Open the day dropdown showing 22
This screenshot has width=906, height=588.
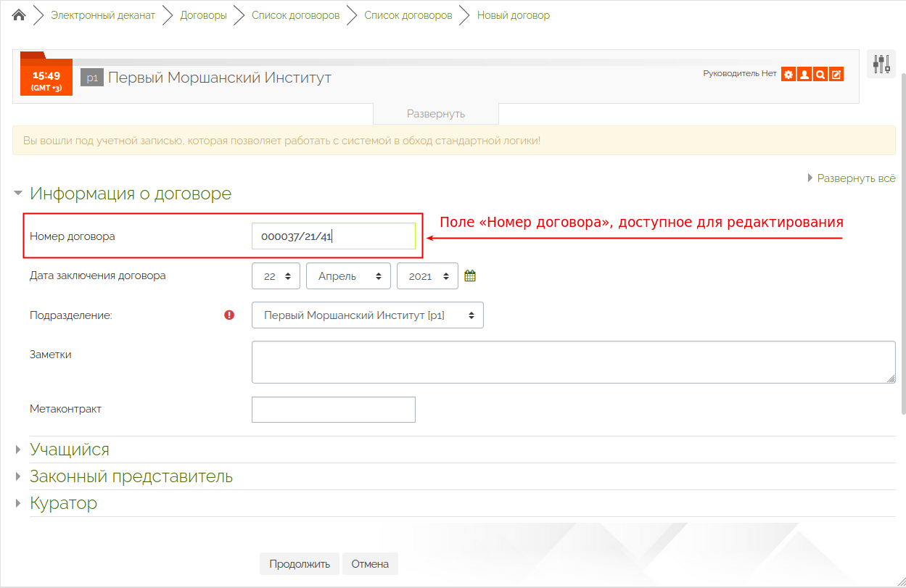click(276, 276)
